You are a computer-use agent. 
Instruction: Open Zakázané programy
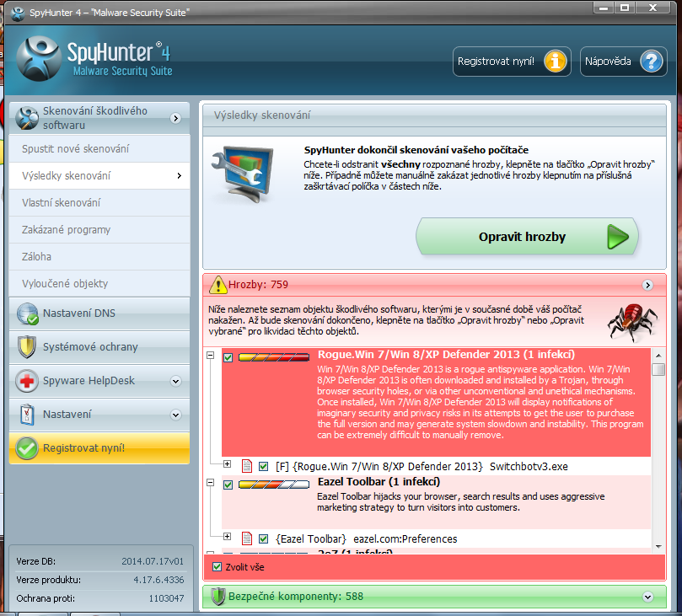pyautogui.click(x=99, y=229)
